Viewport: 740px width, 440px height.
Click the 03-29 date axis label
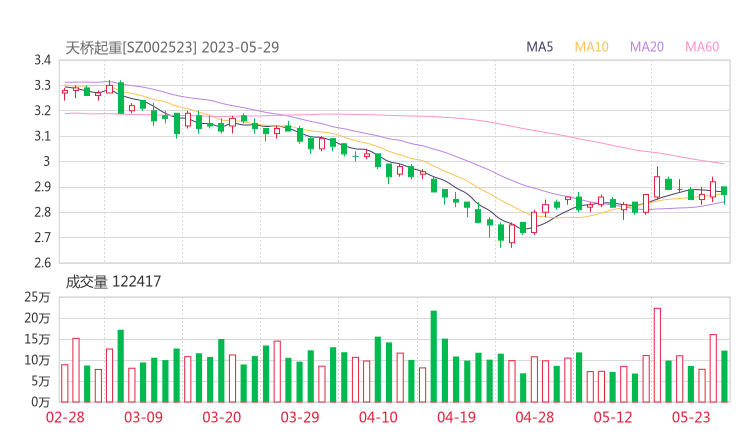[x=300, y=417]
